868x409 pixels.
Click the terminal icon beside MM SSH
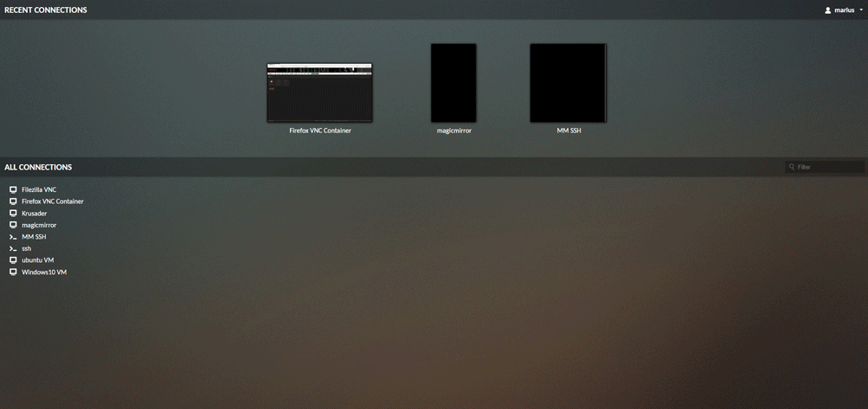(x=13, y=237)
